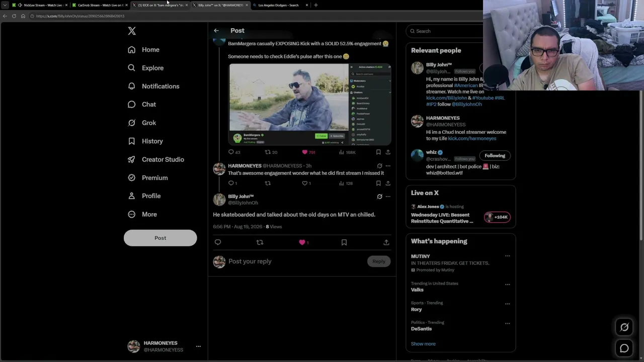Click the Post button in the sidebar
644x362 pixels.
[x=160, y=238]
